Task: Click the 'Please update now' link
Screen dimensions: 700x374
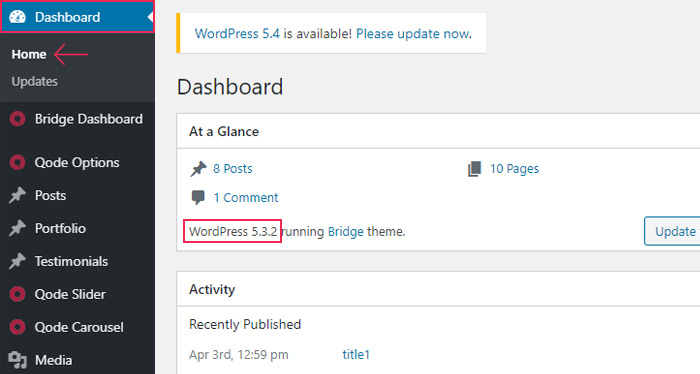Action: pyautogui.click(x=413, y=33)
